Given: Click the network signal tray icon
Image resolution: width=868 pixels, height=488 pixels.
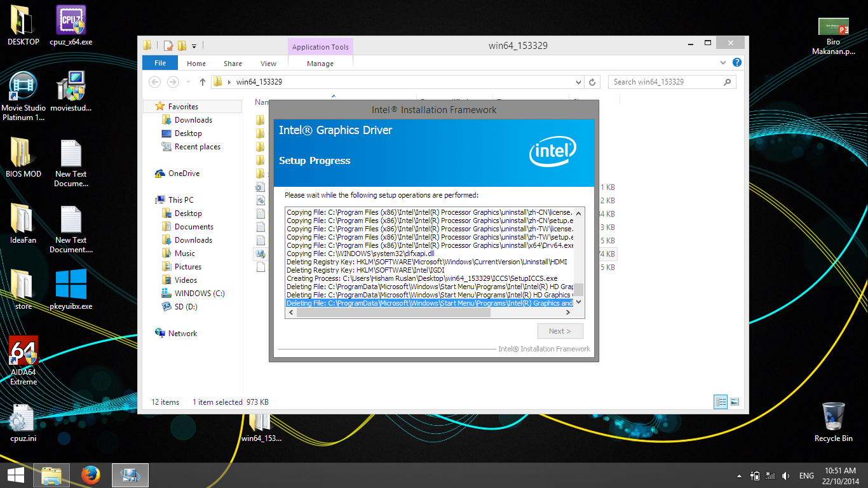Looking at the screenshot, I should 770,476.
